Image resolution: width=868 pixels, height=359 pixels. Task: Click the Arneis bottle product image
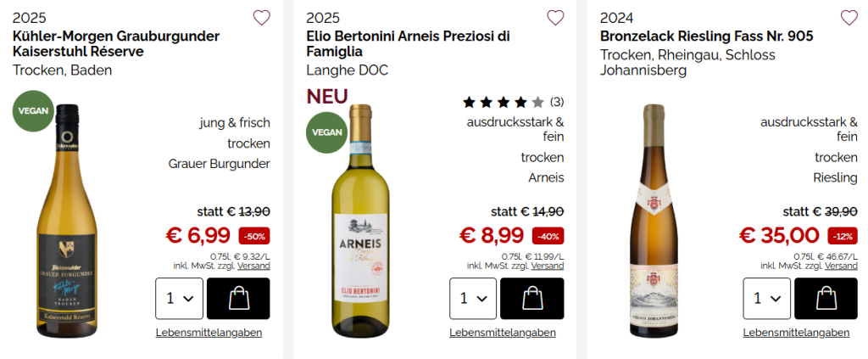pyautogui.click(x=361, y=221)
